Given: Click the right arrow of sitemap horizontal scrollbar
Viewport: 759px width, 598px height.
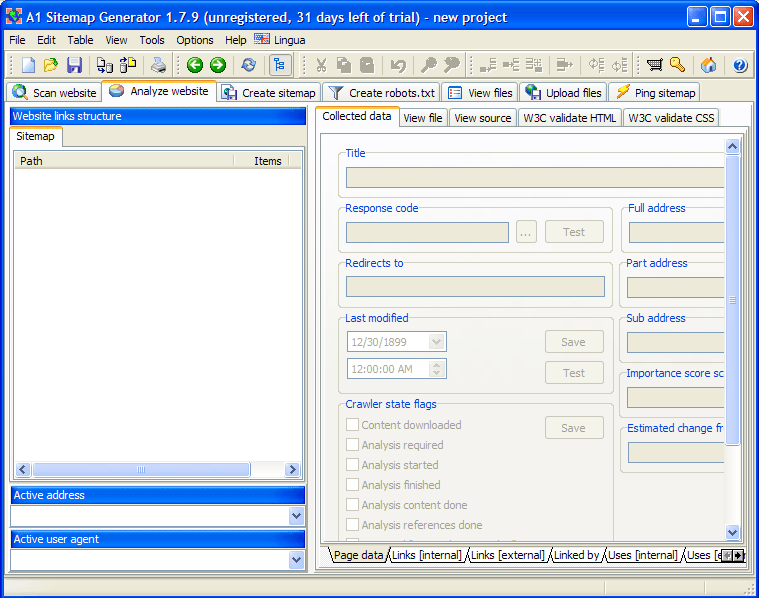Looking at the screenshot, I should [x=292, y=469].
